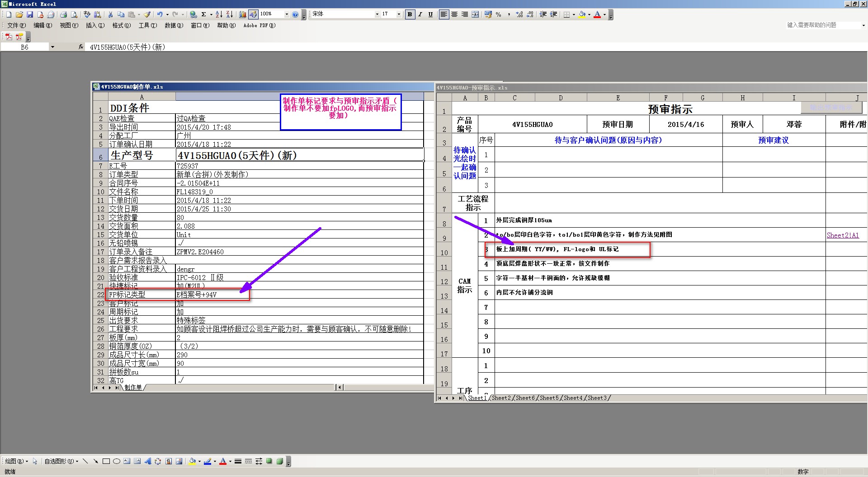Click the AutoSum sigma icon

coord(203,14)
